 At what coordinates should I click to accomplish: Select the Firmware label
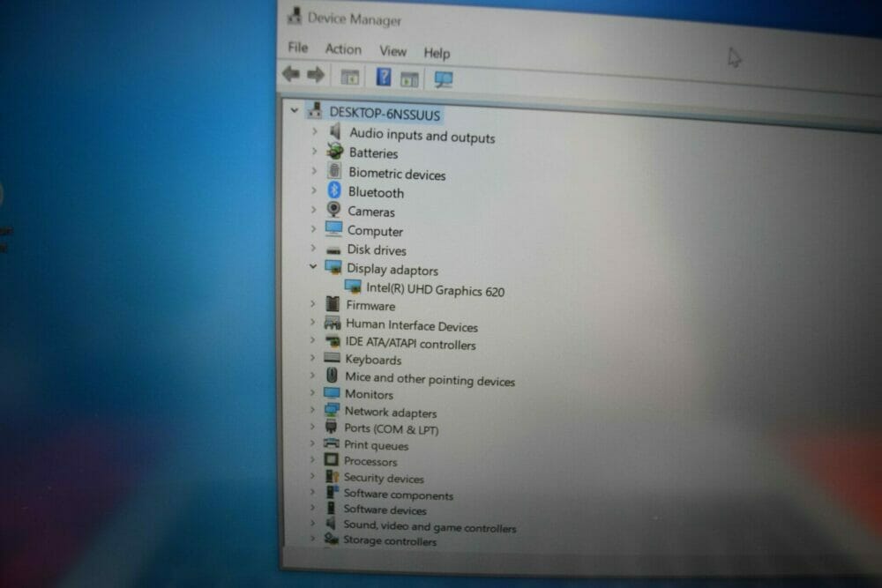370,306
